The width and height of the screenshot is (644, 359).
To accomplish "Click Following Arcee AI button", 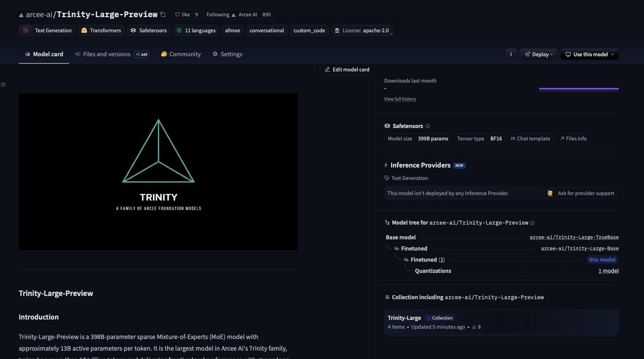I will pos(232,14).
